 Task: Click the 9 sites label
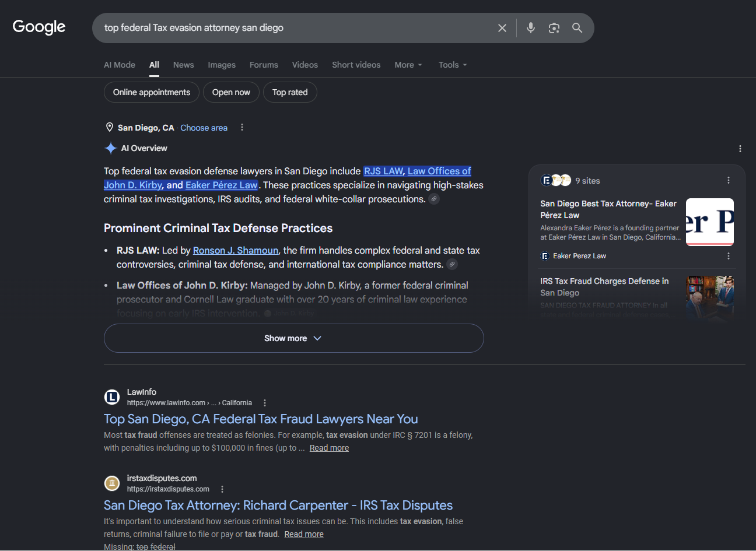(587, 181)
